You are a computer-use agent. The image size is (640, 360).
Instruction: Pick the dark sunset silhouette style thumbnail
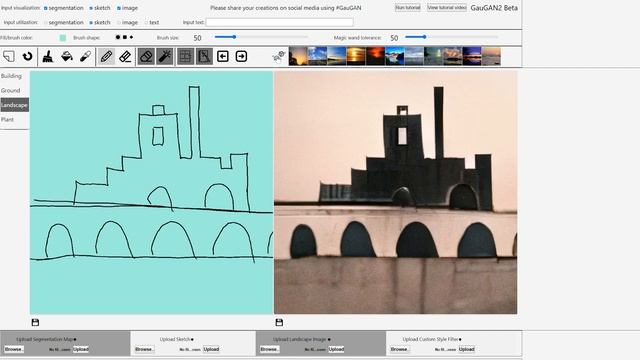(298, 56)
